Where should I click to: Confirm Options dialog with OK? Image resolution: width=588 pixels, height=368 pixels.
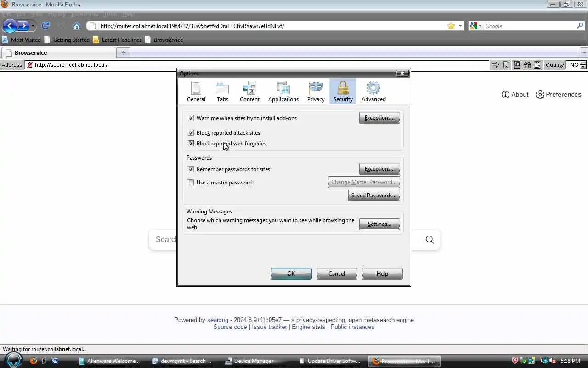click(x=291, y=274)
